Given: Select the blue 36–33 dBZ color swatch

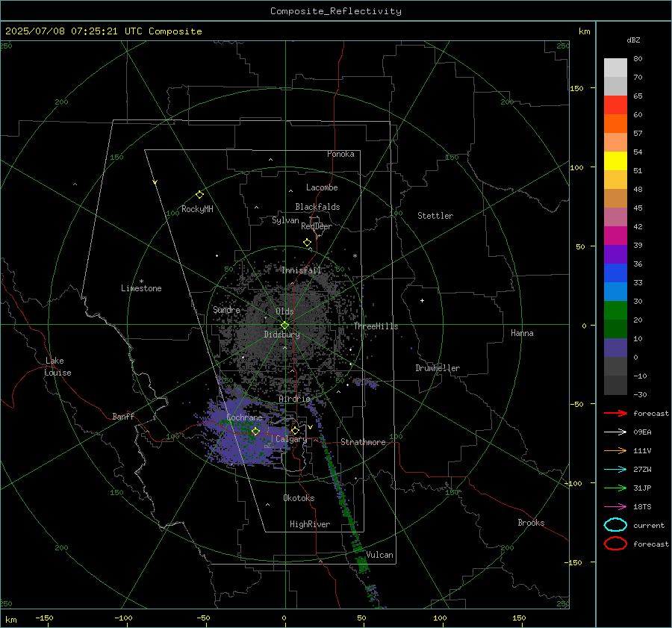Looking at the screenshot, I should pos(615,273).
